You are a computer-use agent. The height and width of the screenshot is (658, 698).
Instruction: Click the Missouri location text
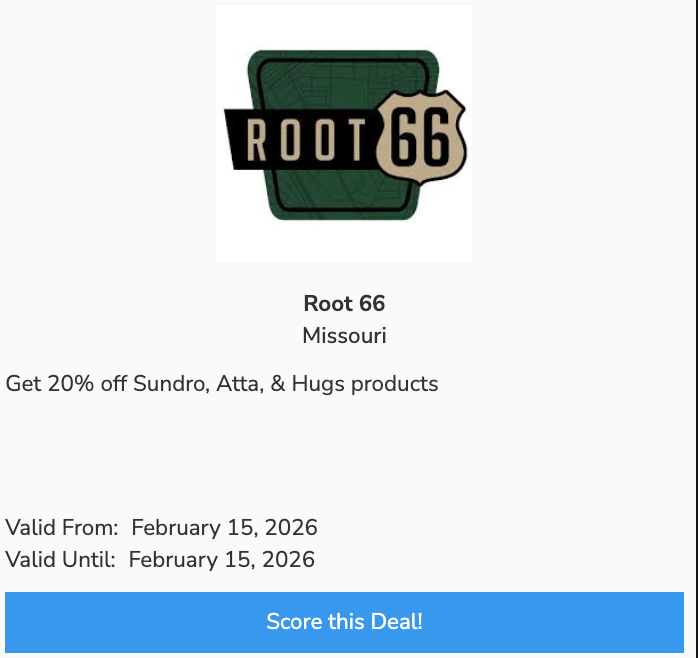[x=344, y=336]
